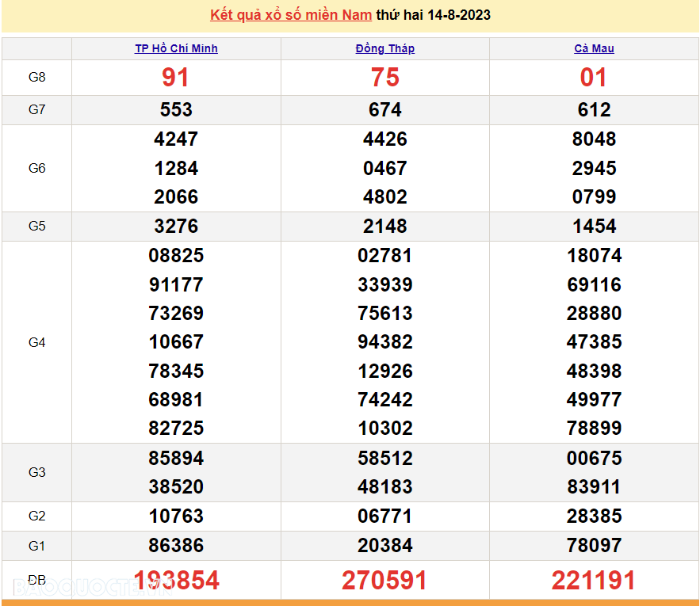Open the TP Hồ Chí Minh province link
The image size is (700, 606).
coord(176,48)
